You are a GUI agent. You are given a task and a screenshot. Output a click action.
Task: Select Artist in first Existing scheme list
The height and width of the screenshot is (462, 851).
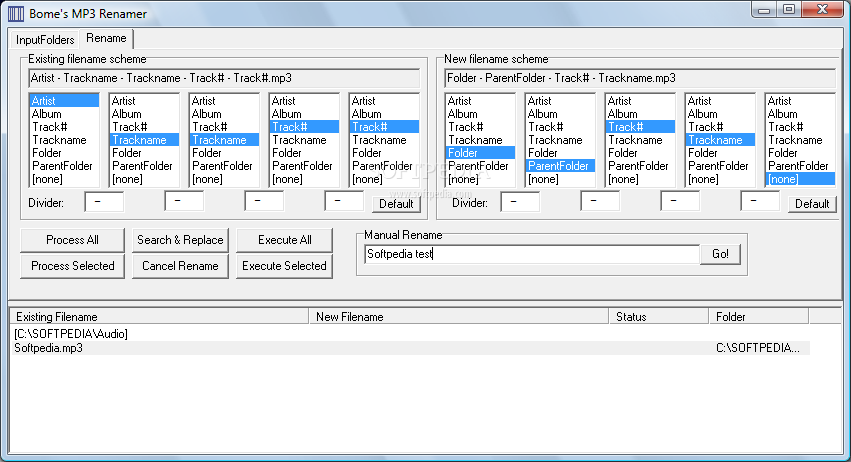64,101
